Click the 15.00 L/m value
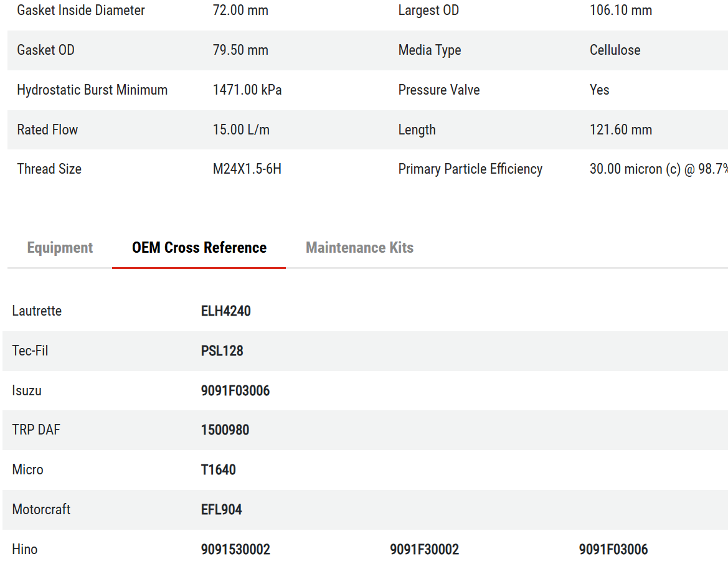Image resolution: width=728 pixels, height=564 pixels. click(241, 130)
